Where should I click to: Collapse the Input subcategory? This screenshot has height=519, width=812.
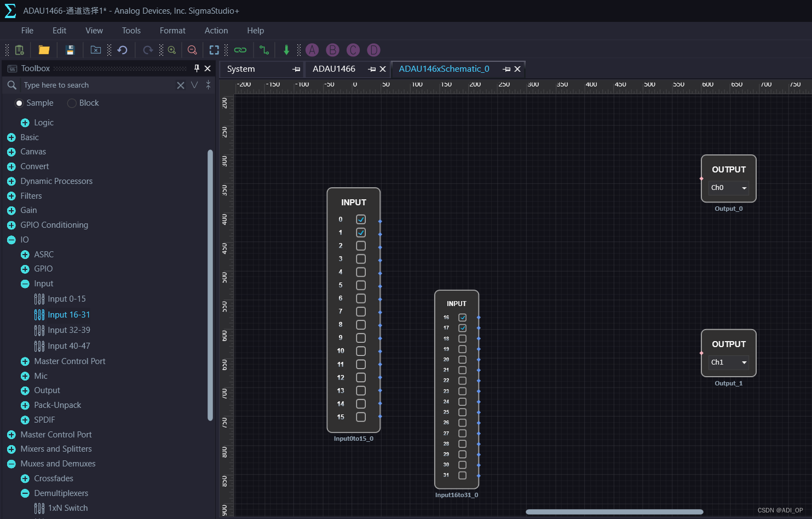click(x=25, y=284)
